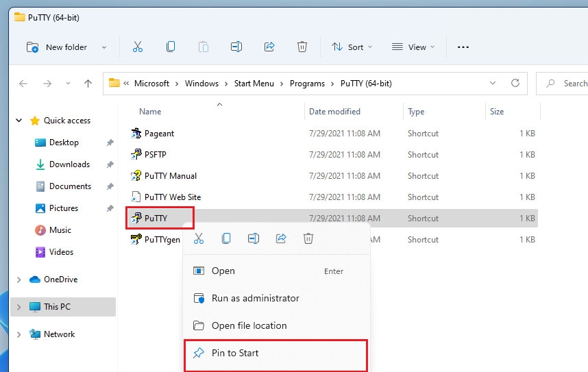This screenshot has width=588, height=372.
Task: Expand the OneDrive tree node
Action: click(x=19, y=280)
